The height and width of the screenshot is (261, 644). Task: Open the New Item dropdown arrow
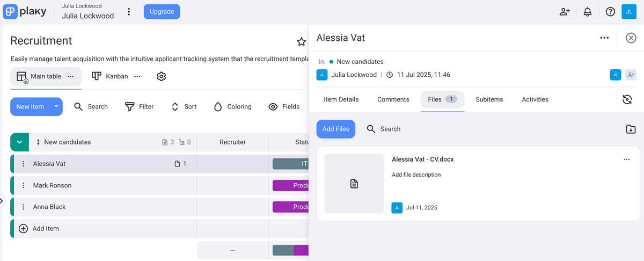point(56,107)
